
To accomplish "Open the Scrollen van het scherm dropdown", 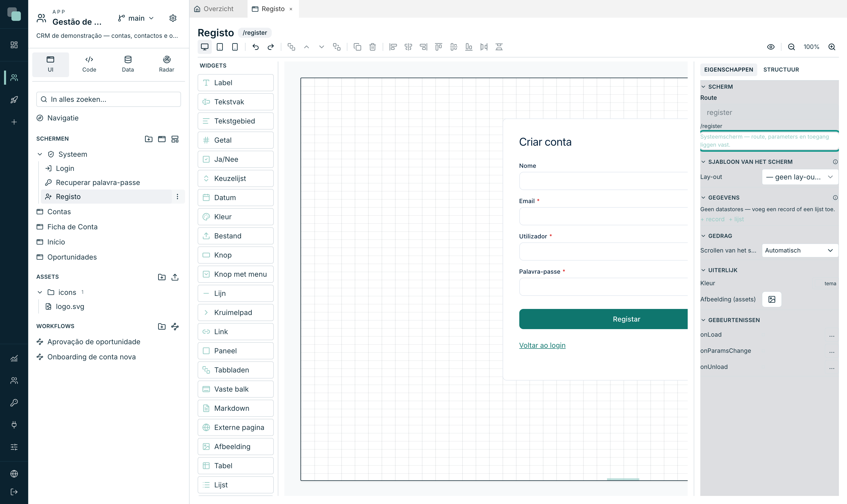I will click(800, 250).
